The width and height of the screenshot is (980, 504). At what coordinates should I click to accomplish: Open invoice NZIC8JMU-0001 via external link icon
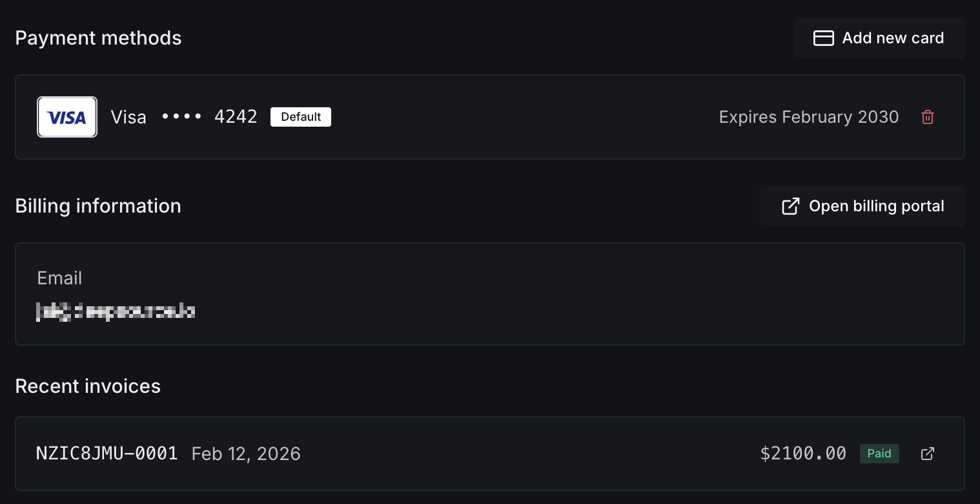[927, 454]
